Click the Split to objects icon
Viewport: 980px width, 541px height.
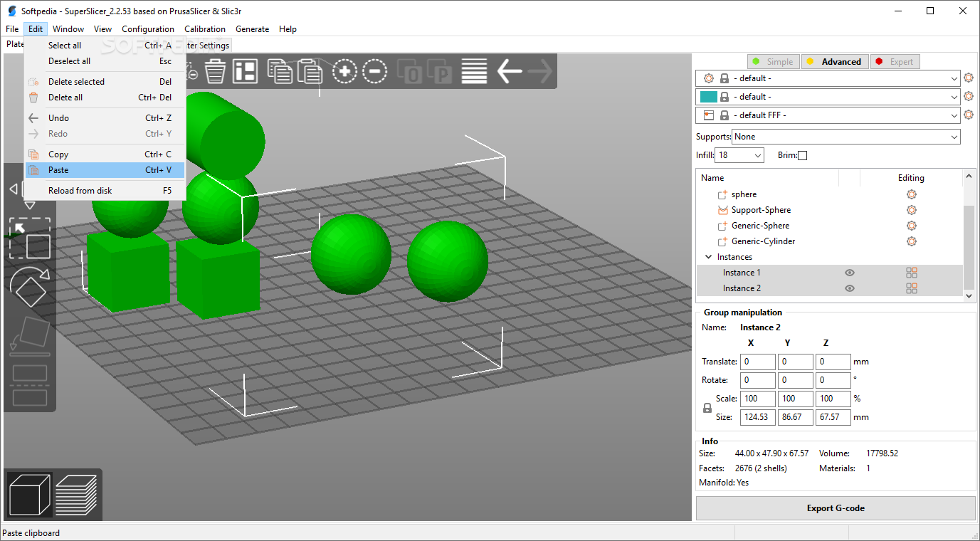click(411, 72)
